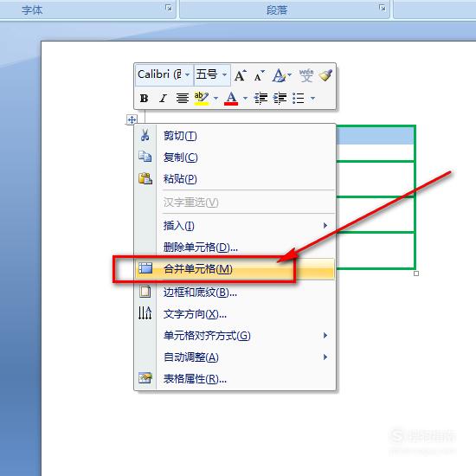The height and width of the screenshot is (476, 476).
Task: Open the 字体 group dialog launcher
Action: pyautogui.click(x=169, y=8)
